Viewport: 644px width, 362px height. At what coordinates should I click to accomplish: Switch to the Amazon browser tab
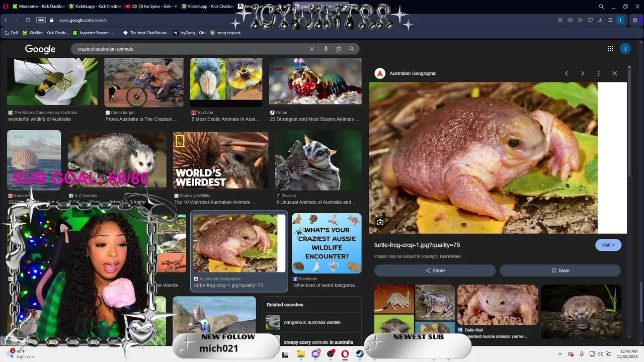pyautogui.click(x=264, y=7)
